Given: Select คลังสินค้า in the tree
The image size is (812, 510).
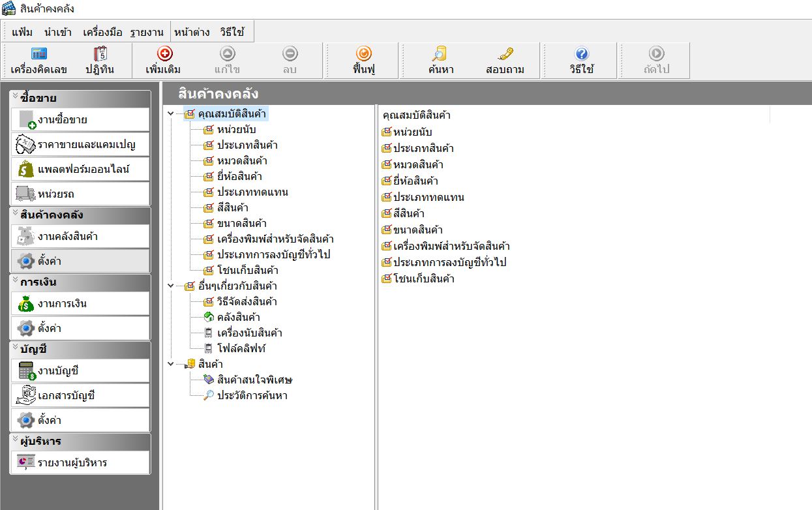Looking at the screenshot, I should [238, 317].
